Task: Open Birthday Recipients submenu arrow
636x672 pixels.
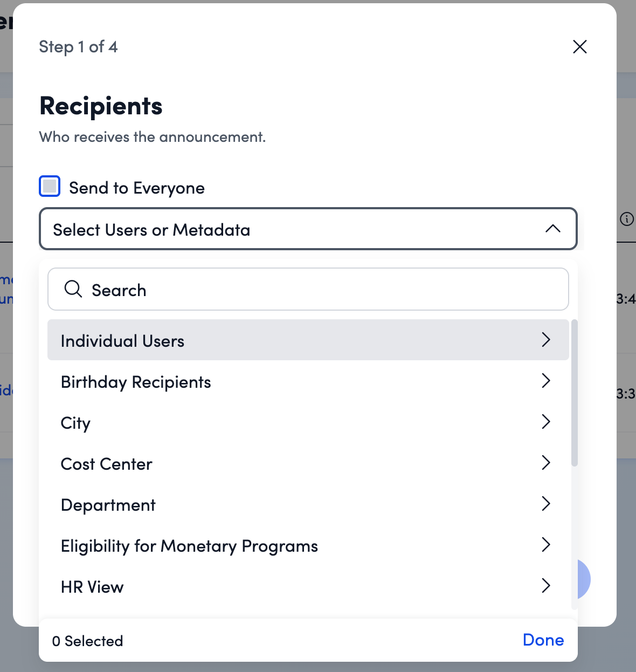Action: point(546,381)
